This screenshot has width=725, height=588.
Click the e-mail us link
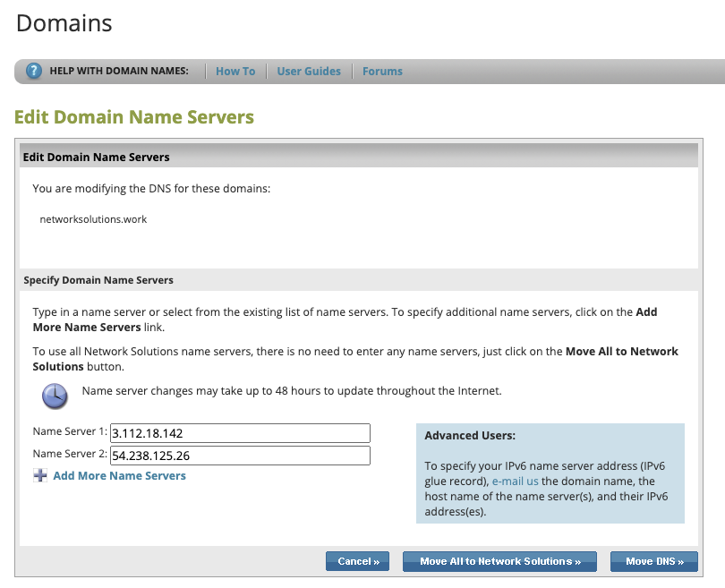pos(515,481)
